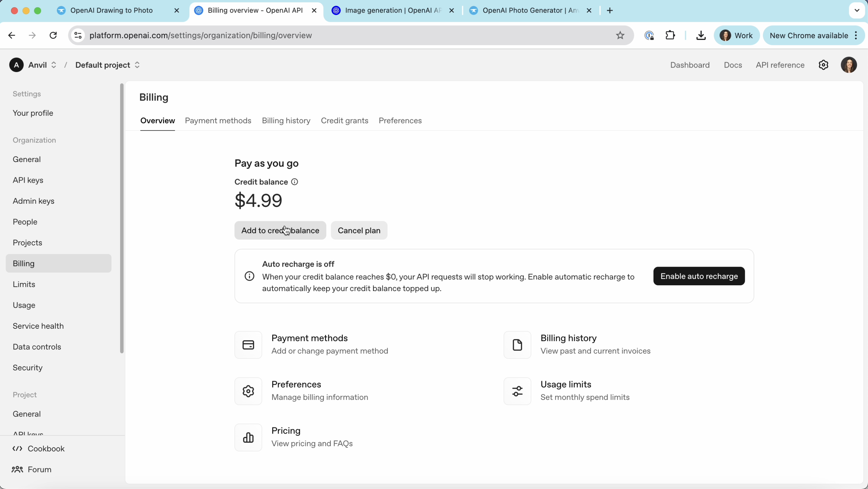Image resolution: width=868 pixels, height=489 pixels.
Task: Click the Usage limits sliders icon
Action: pyautogui.click(x=517, y=392)
